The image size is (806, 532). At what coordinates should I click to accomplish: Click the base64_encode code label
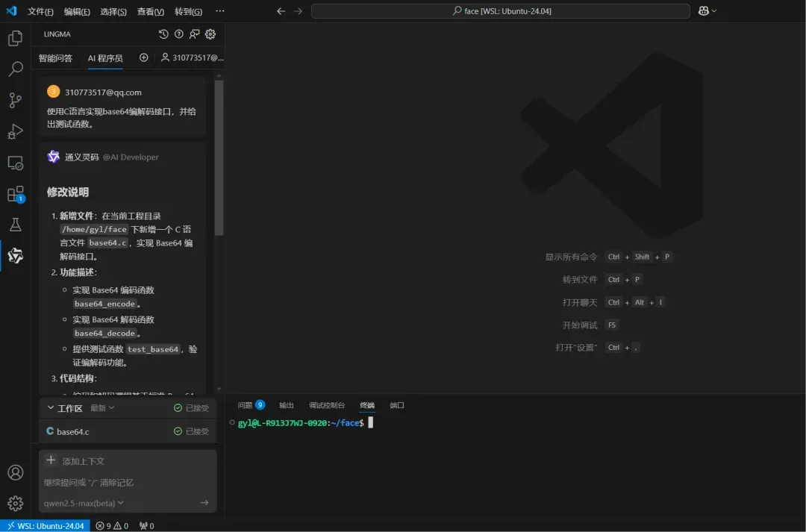tap(105, 304)
